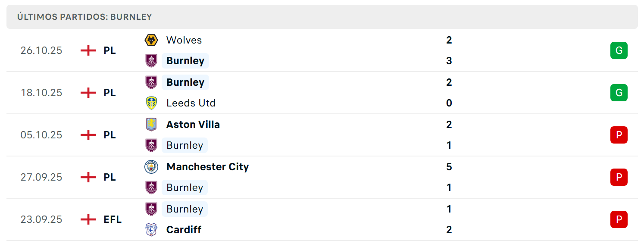This screenshot has height=247, width=644.
Task: Click the Cardiff club crest icon
Action: (151, 230)
